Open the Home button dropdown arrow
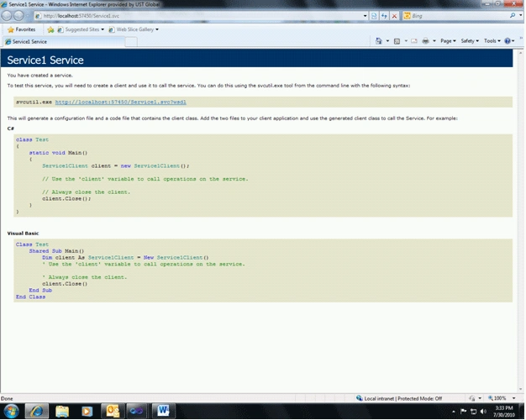This screenshot has height=420, width=526. pyautogui.click(x=387, y=41)
